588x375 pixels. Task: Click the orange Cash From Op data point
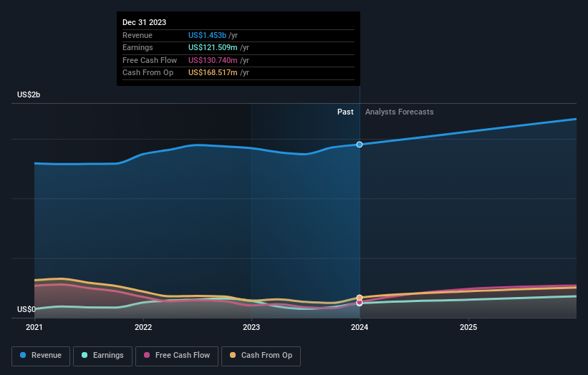pyautogui.click(x=360, y=298)
